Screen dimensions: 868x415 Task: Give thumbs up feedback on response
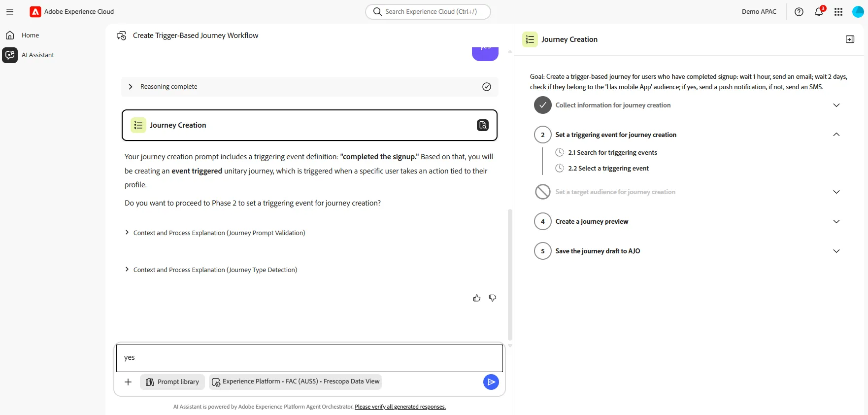pos(477,298)
